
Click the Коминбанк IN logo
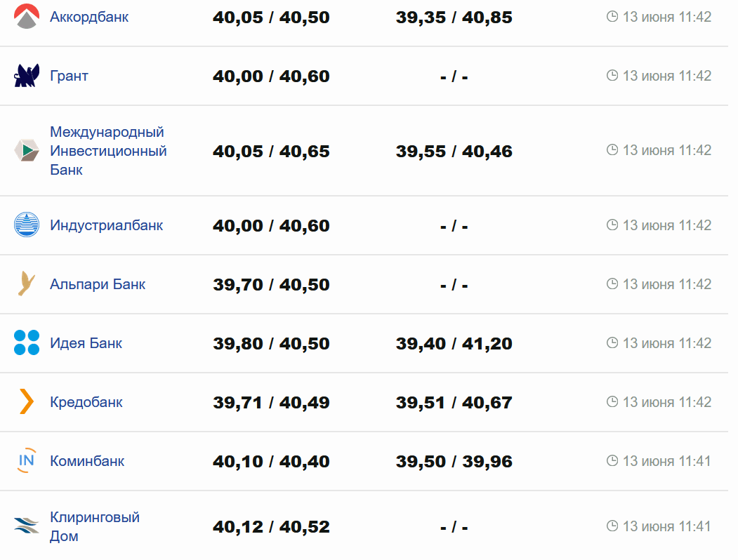pyautogui.click(x=27, y=461)
